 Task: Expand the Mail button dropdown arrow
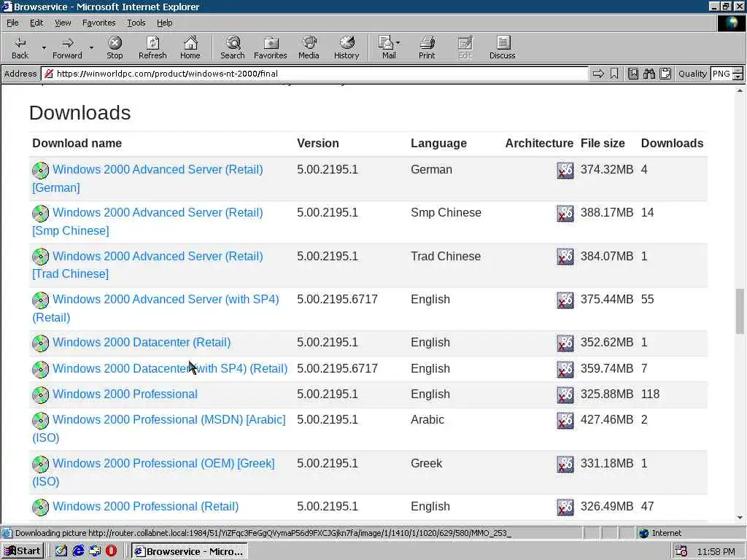(x=398, y=43)
